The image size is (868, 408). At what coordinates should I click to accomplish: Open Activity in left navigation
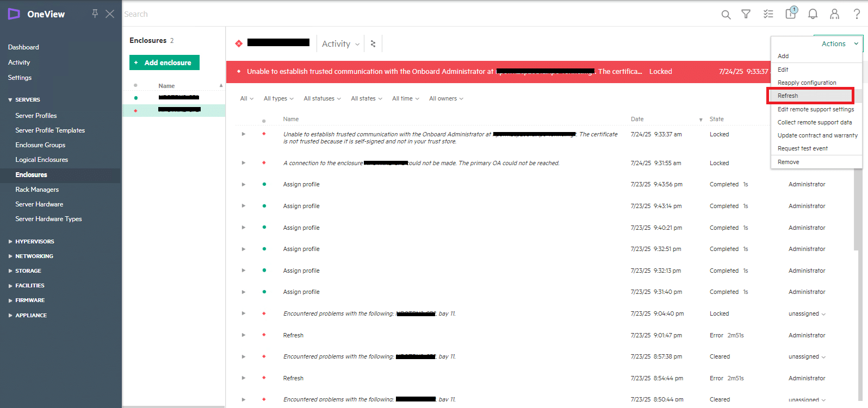(x=19, y=62)
